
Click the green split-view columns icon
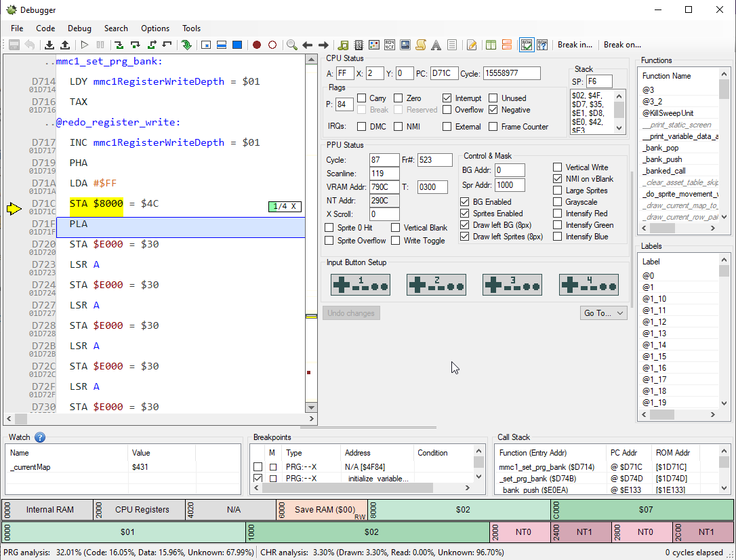point(491,45)
